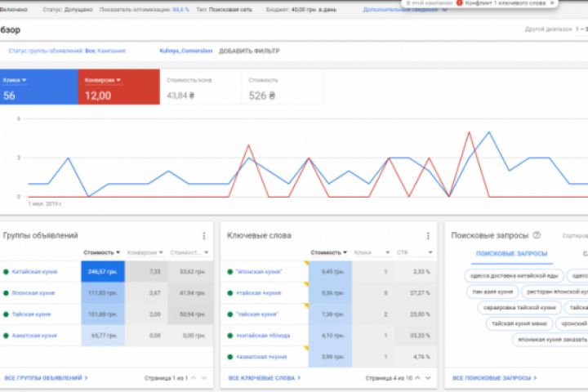Select 'сервировка тайской кухни' search term chip
This screenshot has height=392, width=588.
[x=519, y=308]
